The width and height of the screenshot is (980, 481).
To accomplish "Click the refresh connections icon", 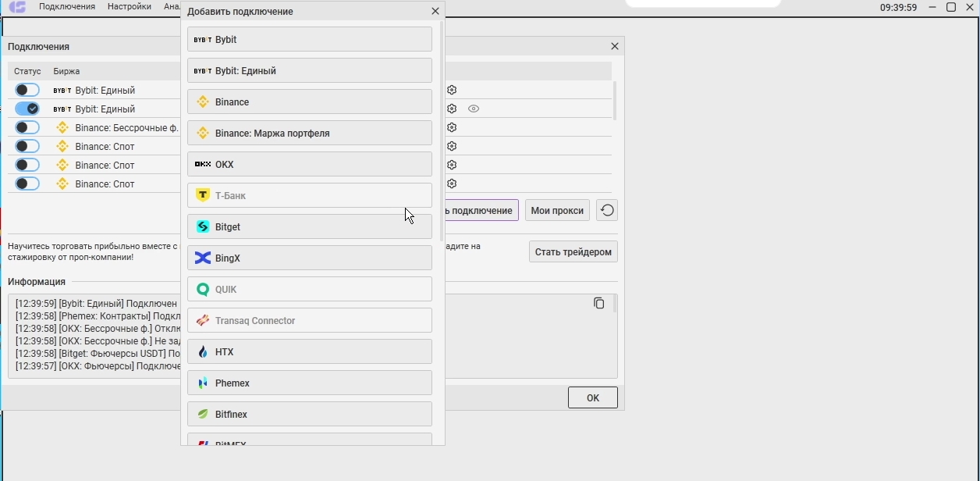I will [x=607, y=211].
